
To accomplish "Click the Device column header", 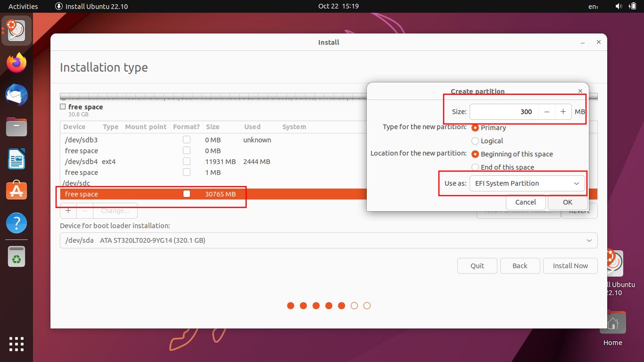I will click(74, 127).
